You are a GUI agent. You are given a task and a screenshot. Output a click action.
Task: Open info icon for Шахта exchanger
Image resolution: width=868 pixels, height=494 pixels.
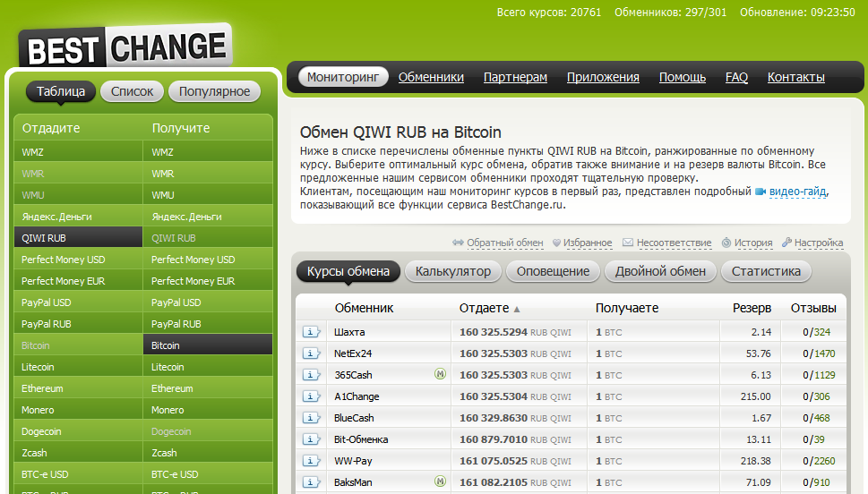pos(311,332)
